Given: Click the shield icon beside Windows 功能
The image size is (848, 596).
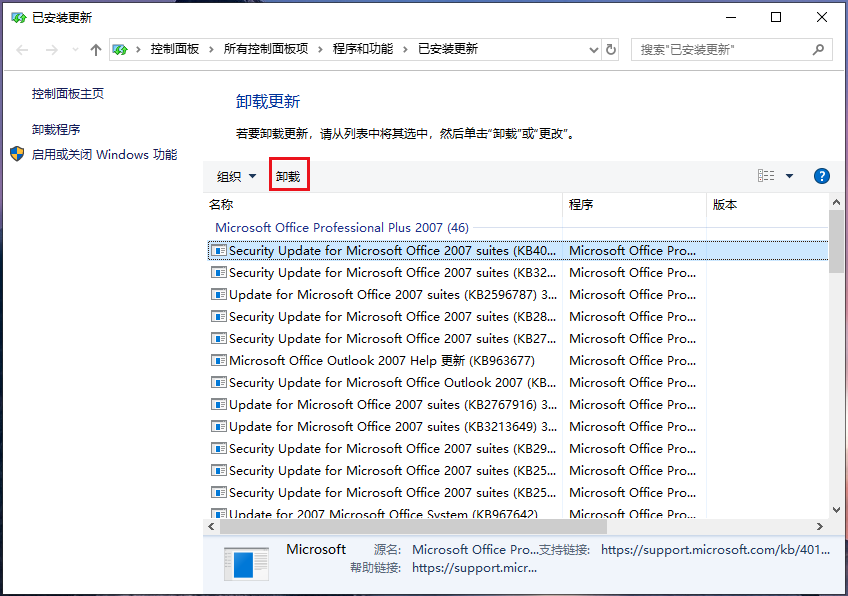Looking at the screenshot, I should point(17,154).
